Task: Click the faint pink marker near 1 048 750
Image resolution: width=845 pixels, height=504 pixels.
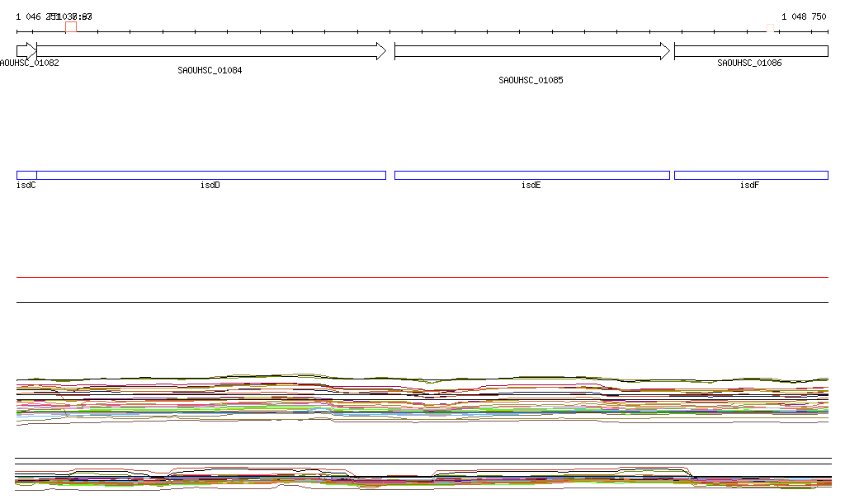Action: (x=771, y=28)
